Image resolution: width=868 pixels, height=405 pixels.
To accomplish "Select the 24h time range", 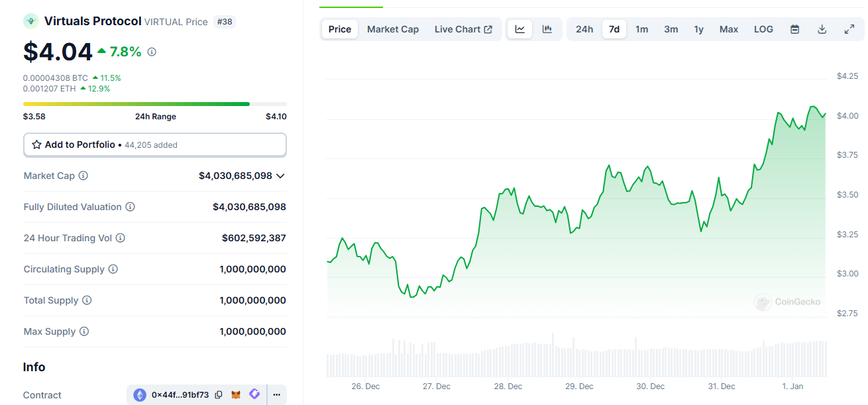I will coord(584,29).
